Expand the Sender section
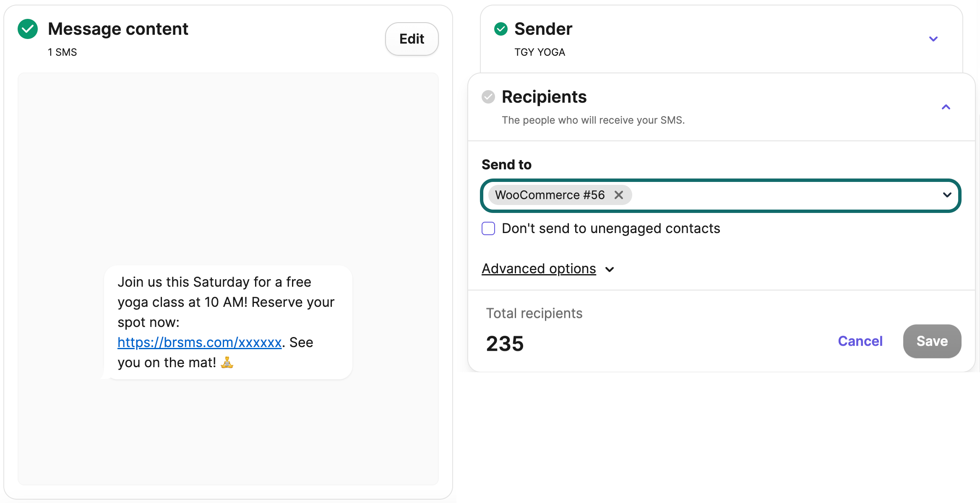Viewport: 980px width, 503px height. tap(933, 39)
